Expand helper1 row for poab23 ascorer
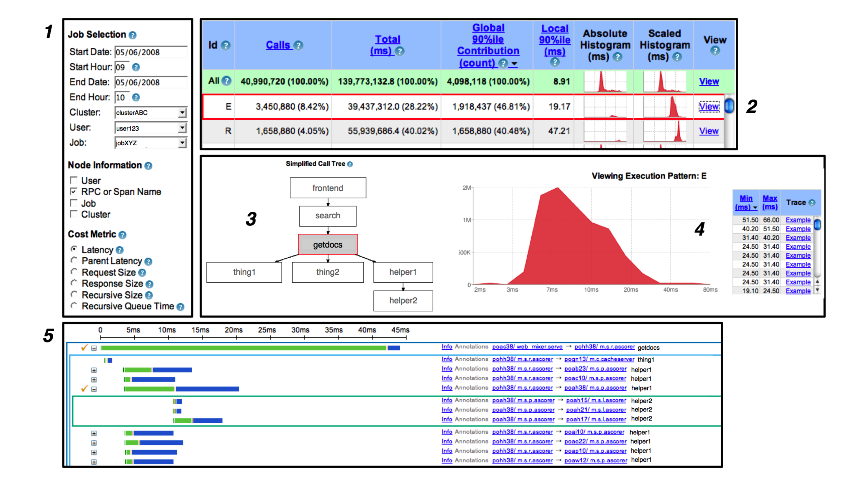The height and width of the screenshot is (486, 868). click(x=94, y=371)
